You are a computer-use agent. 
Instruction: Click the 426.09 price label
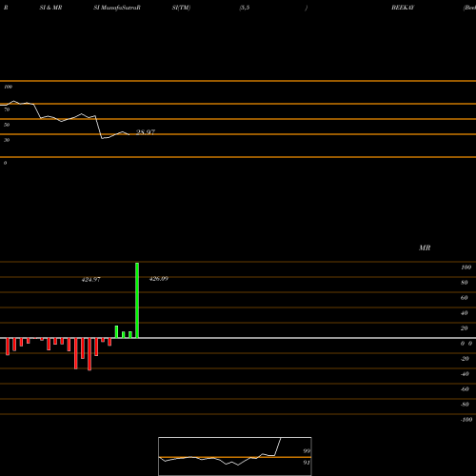tap(159, 279)
